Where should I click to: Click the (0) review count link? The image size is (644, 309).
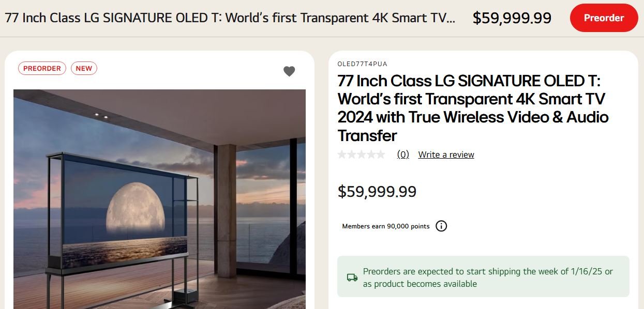402,154
